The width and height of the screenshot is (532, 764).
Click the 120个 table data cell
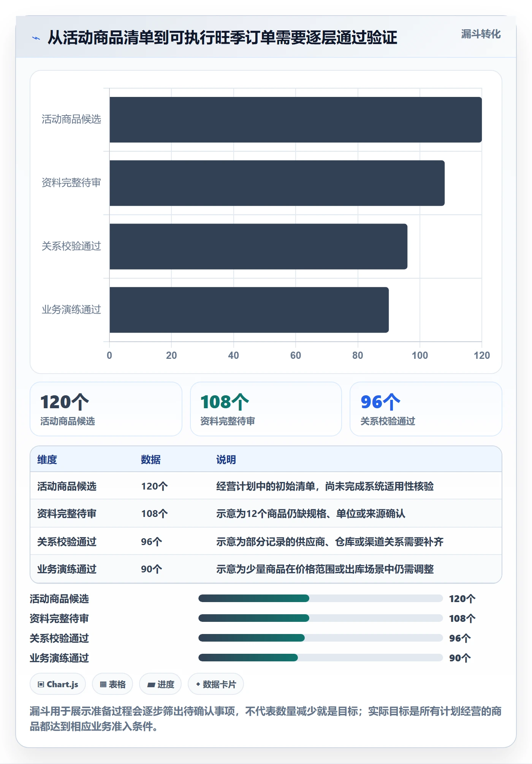coord(154,486)
